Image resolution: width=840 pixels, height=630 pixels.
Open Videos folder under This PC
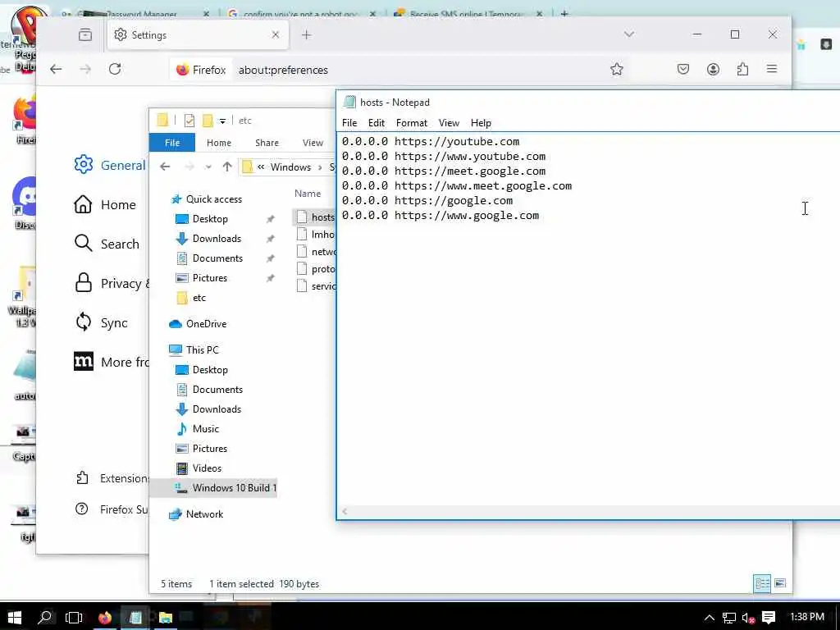[199, 468]
